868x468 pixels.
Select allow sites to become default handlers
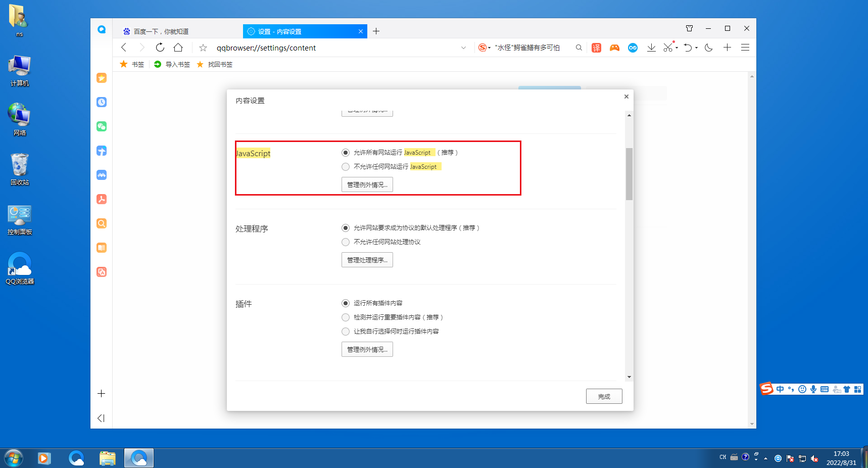coord(346,228)
